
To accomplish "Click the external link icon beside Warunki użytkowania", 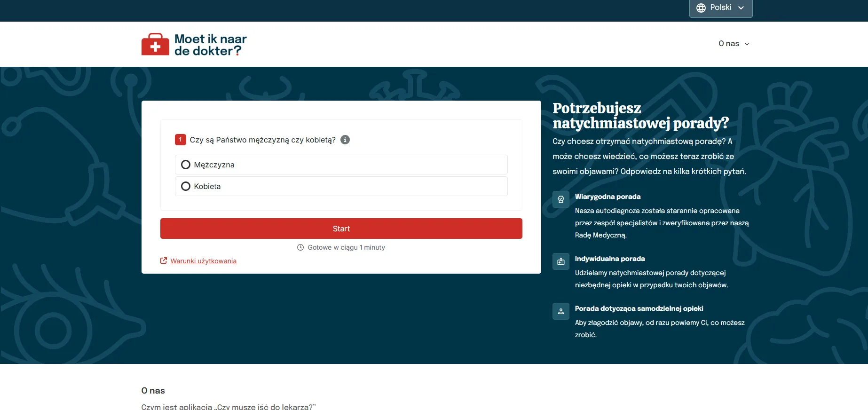I will tap(164, 261).
